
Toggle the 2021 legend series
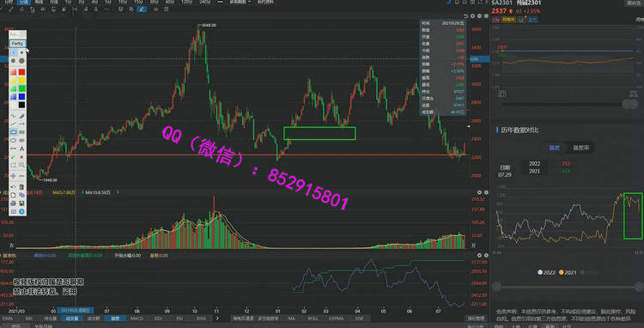[x=568, y=272]
